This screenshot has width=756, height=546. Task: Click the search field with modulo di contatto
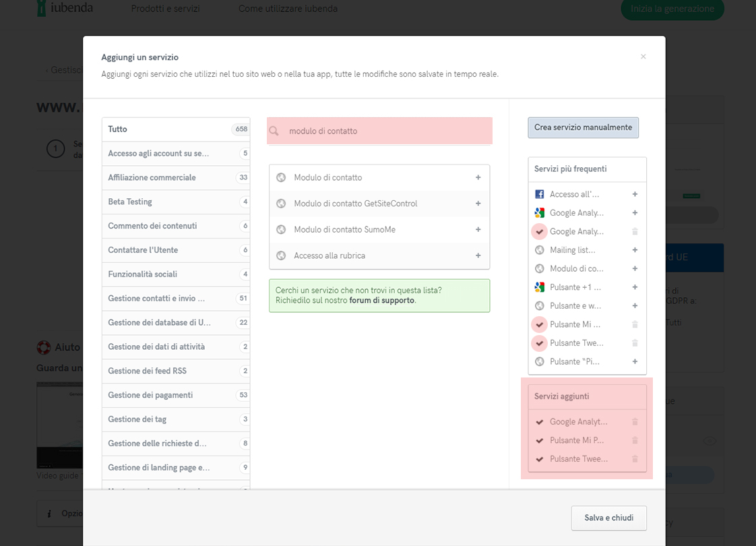click(x=379, y=131)
